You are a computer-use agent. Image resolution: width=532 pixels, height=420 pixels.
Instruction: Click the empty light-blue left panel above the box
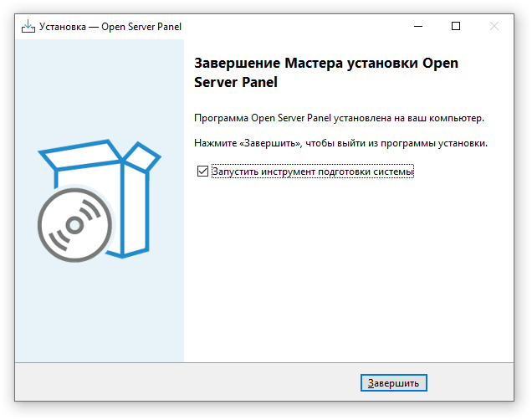point(100,88)
